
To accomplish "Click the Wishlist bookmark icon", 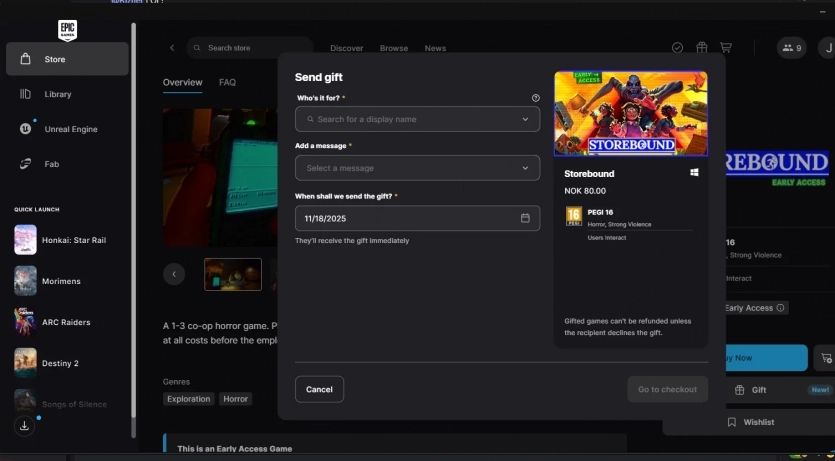I will coord(732,422).
